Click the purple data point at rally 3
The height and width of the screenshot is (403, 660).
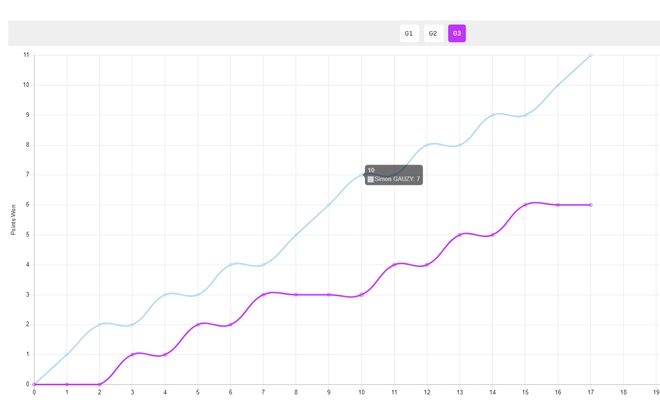(x=132, y=355)
